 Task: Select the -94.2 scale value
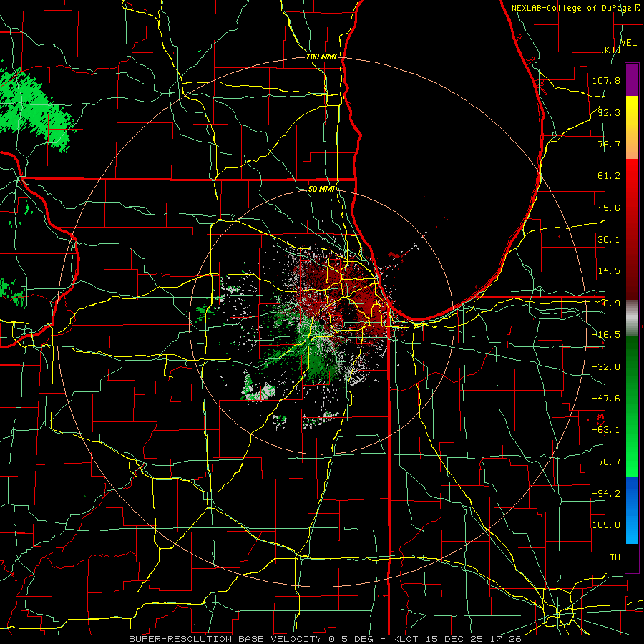click(x=606, y=493)
